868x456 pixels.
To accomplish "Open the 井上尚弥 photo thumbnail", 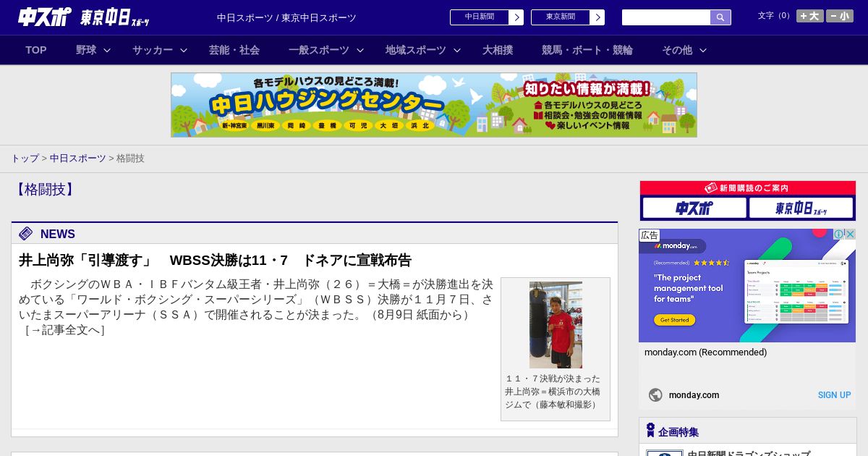I will (x=556, y=325).
